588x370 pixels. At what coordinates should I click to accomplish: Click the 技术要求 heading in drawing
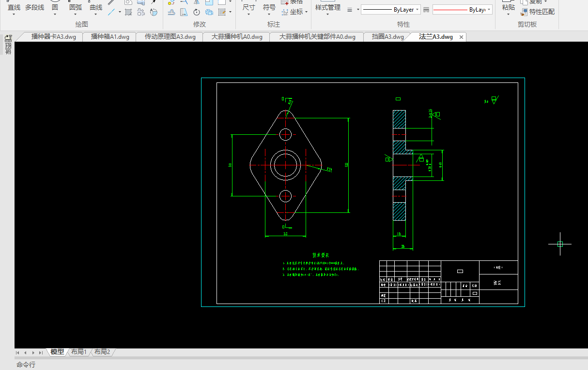click(x=320, y=255)
